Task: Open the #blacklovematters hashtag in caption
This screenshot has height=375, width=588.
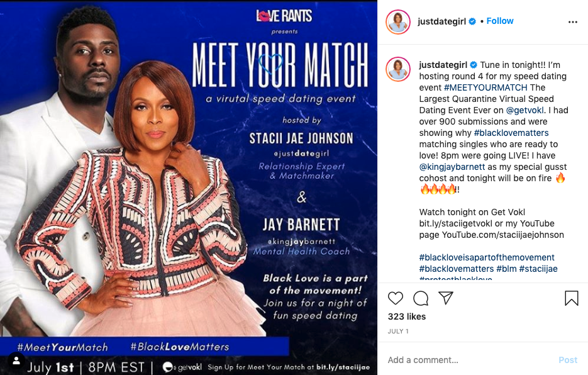Action: pyautogui.click(x=511, y=133)
